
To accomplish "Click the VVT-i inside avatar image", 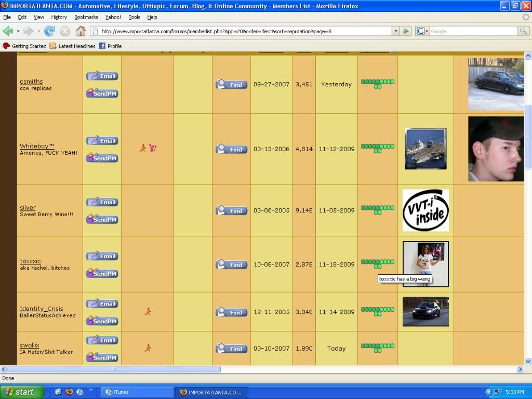I will click(x=425, y=210).
